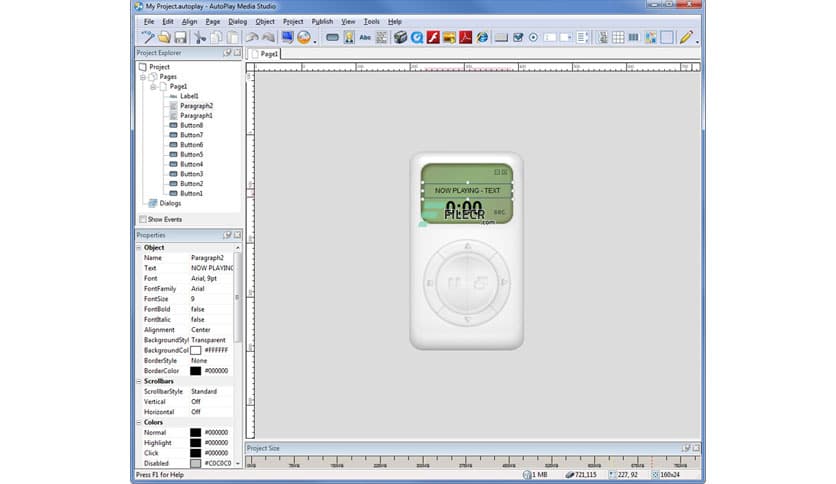This screenshot has height=484, width=836.
Task: Open the Tools menu
Action: click(x=372, y=22)
